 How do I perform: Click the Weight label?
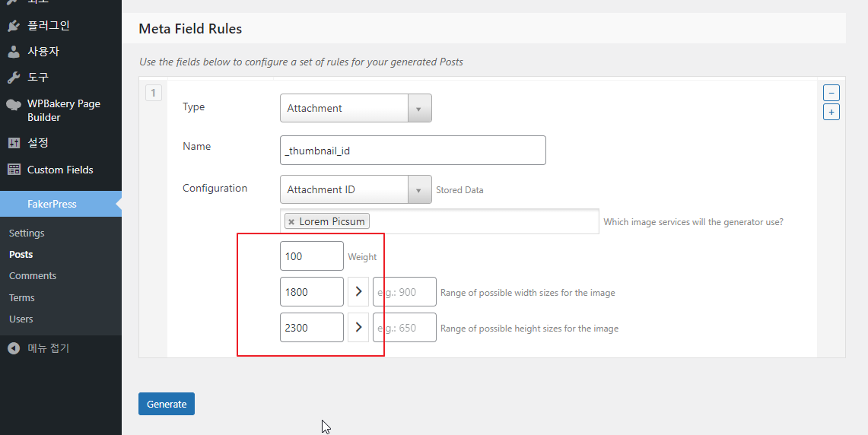pos(362,257)
